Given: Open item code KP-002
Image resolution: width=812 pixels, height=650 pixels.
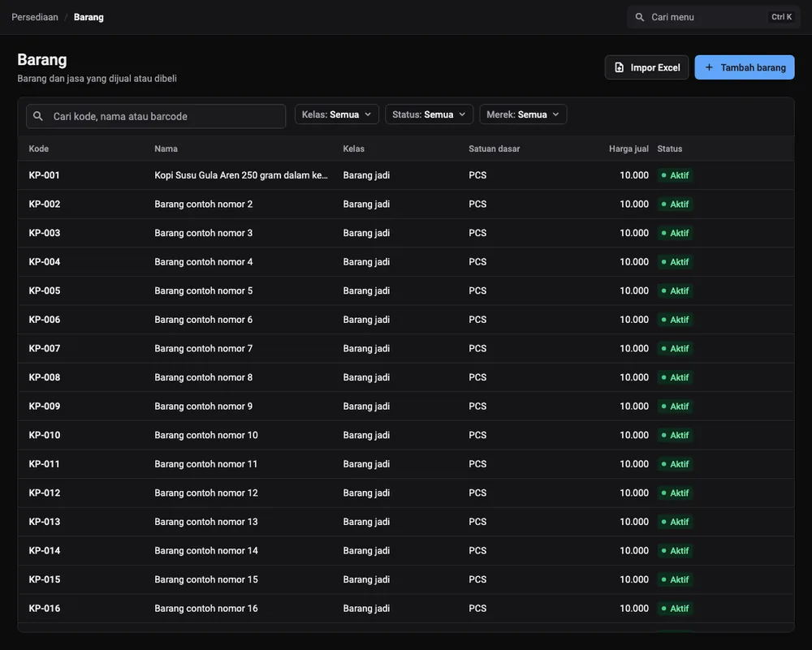Looking at the screenshot, I should (45, 204).
